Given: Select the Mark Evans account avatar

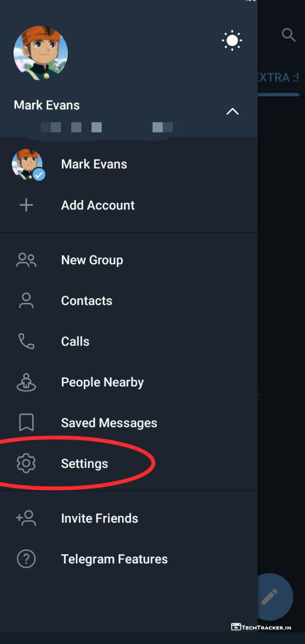Looking at the screenshot, I should [x=28, y=165].
